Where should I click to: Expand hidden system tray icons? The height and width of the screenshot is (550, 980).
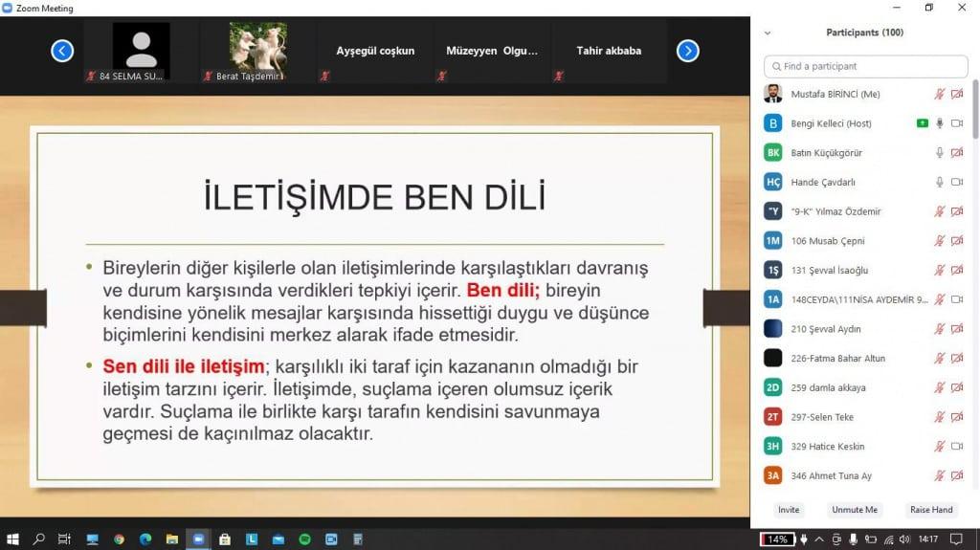[x=820, y=539]
